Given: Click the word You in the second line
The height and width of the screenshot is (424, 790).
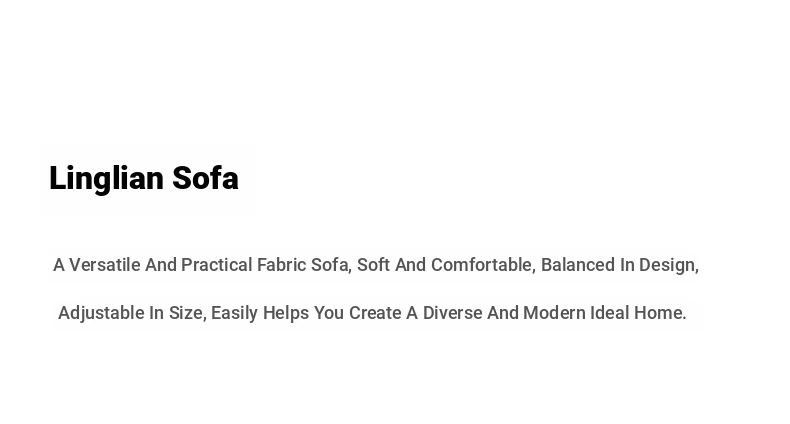Looking at the screenshot, I should (x=329, y=313).
